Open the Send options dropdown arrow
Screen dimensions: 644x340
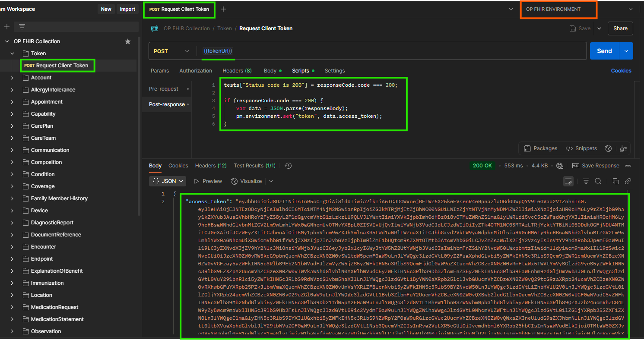(626, 51)
